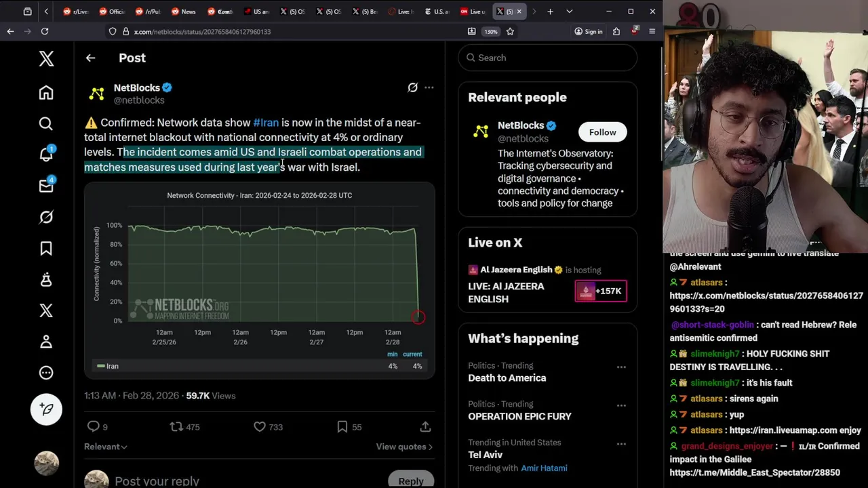The width and height of the screenshot is (868, 488).
Task: Open account avatar at sidebar bottom
Action: point(46,463)
